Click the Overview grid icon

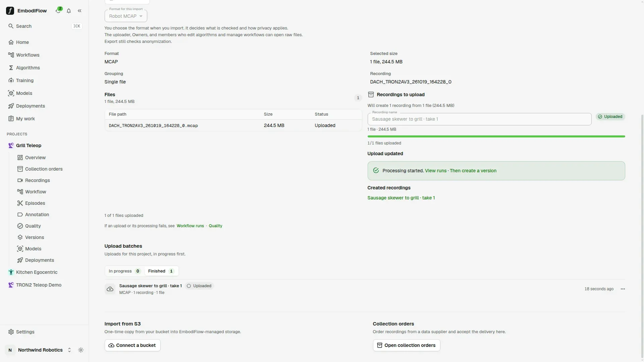20,158
